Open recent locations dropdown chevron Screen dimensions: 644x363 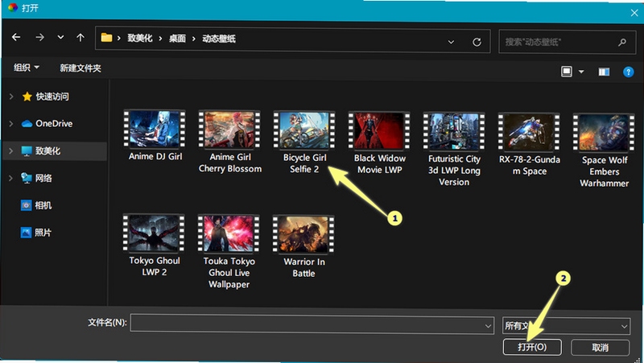point(60,37)
